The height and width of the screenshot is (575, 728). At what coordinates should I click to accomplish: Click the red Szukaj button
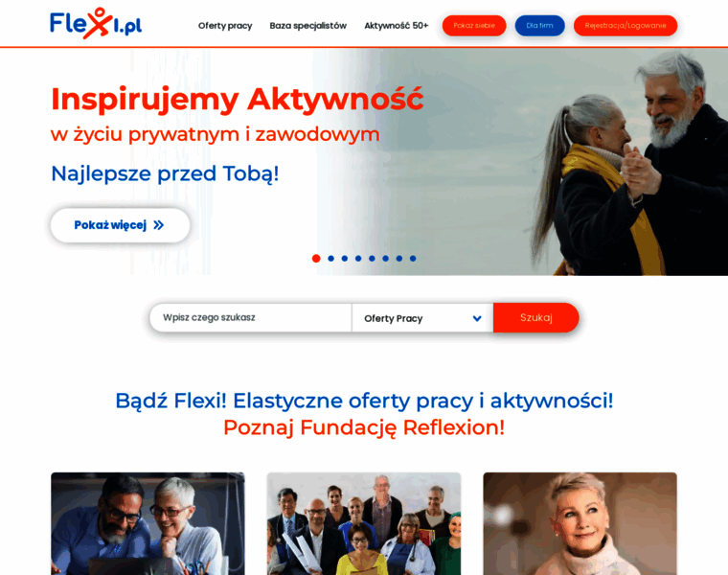535,318
